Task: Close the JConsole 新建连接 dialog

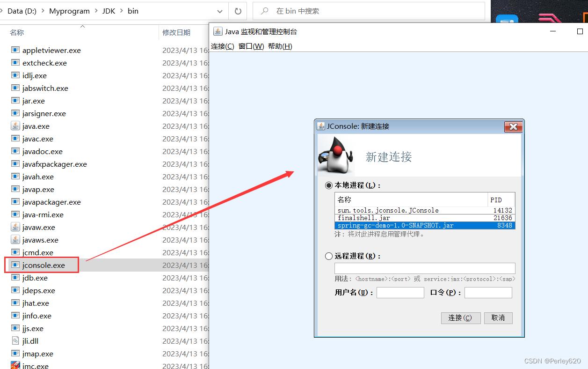Action: [513, 126]
